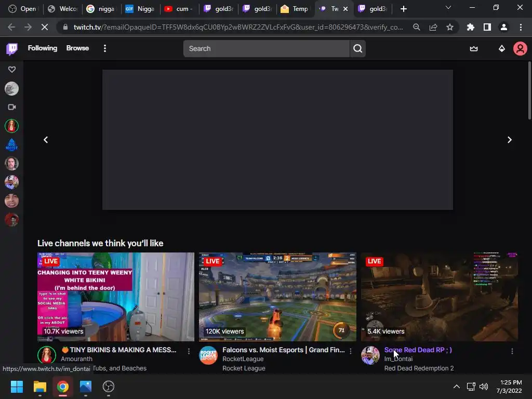Viewport: 532px width, 399px height.
Task: Toggle Chrome side panel
Action: click(x=487, y=27)
